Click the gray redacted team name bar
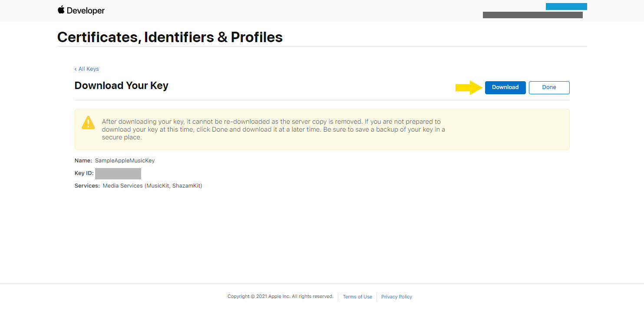This screenshot has height=314, width=644. coord(533,15)
